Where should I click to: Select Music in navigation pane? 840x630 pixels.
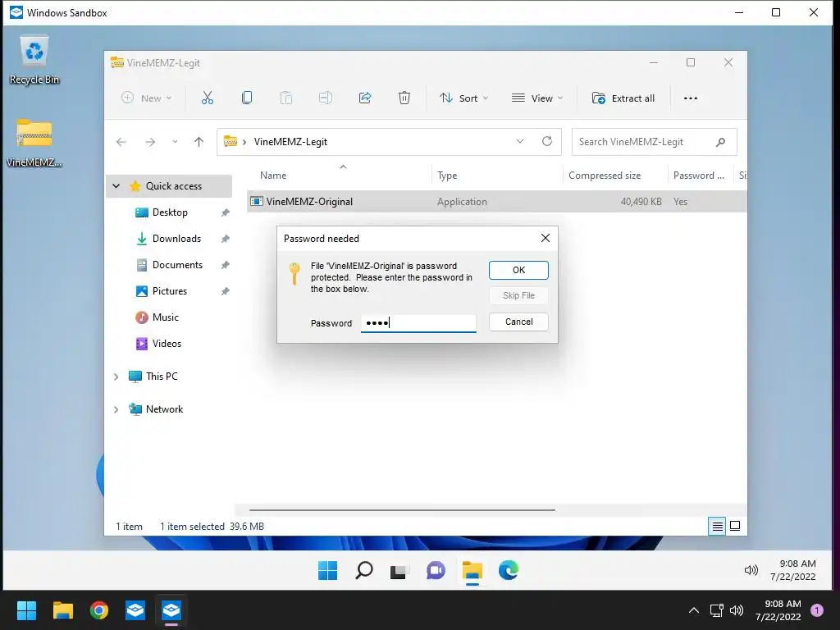click(165, 317)
